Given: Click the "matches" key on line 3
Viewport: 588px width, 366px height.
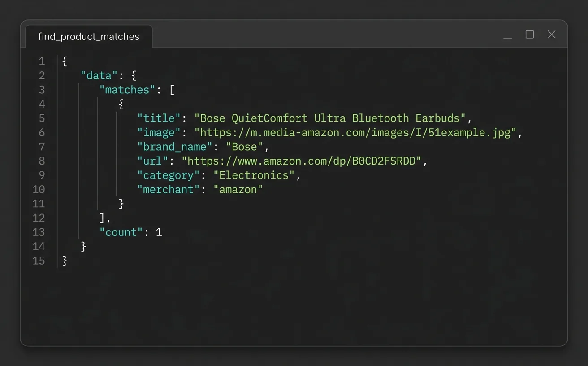Looking at the screenshot, I should tap(127, 90).
